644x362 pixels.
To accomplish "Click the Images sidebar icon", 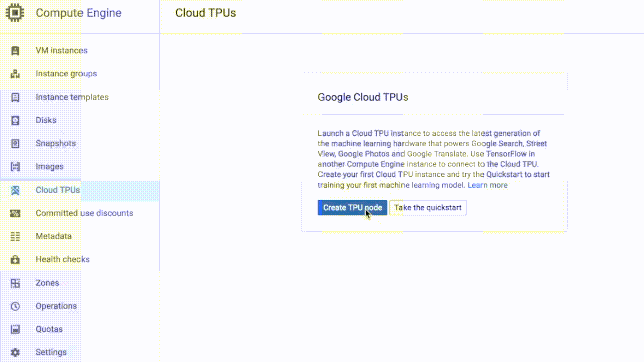I will (15, 167).
